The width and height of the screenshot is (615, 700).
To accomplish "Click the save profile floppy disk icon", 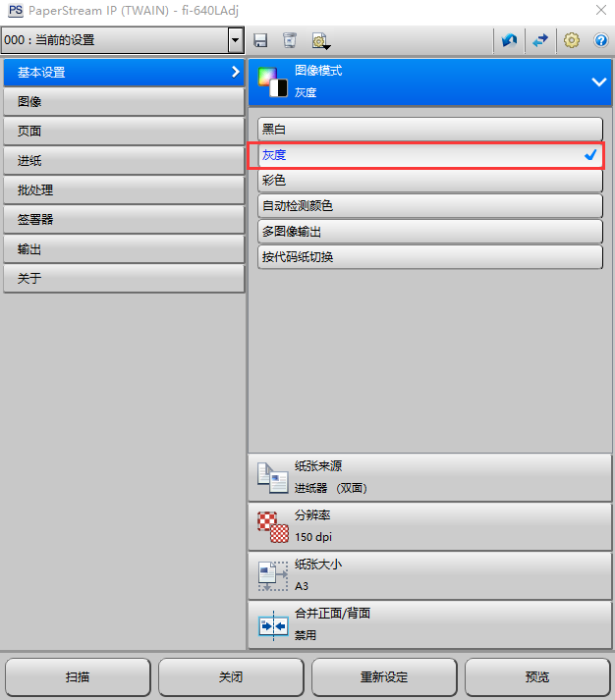I will coord(260,40).
